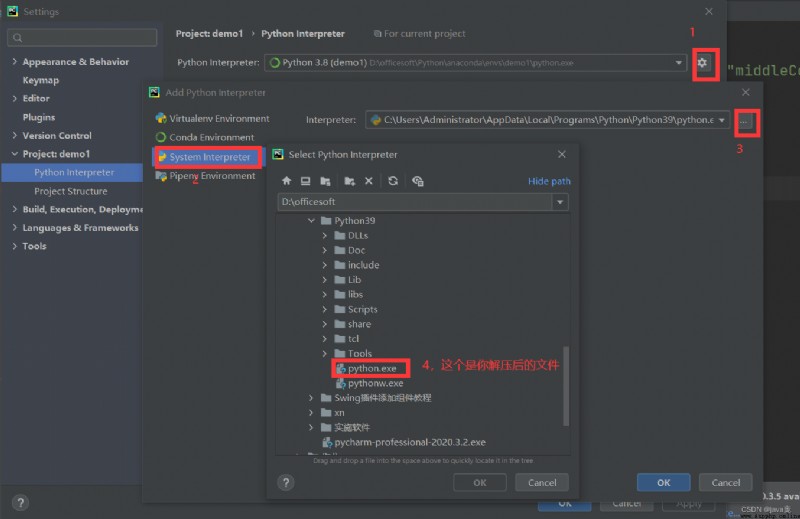Expand the Swing tutorial folder
The height and width of the screenshot is (519, 800).
point(311,398)
